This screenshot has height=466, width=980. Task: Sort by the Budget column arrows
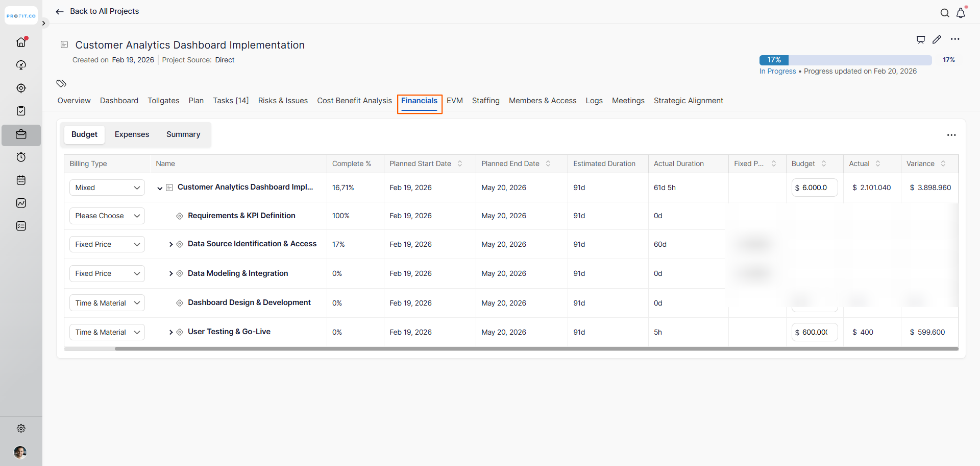(823, 164)
